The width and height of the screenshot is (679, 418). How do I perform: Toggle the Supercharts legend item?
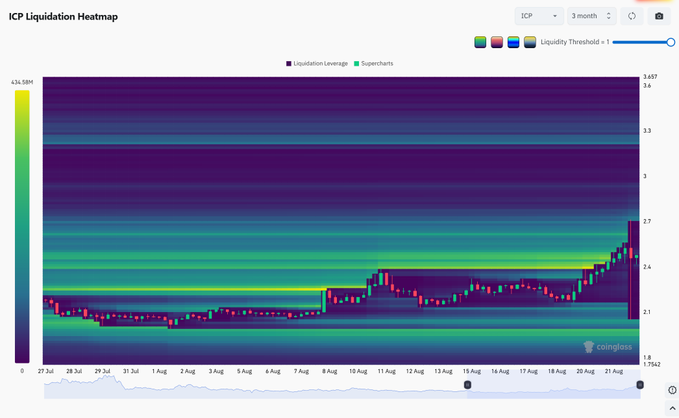374,64
